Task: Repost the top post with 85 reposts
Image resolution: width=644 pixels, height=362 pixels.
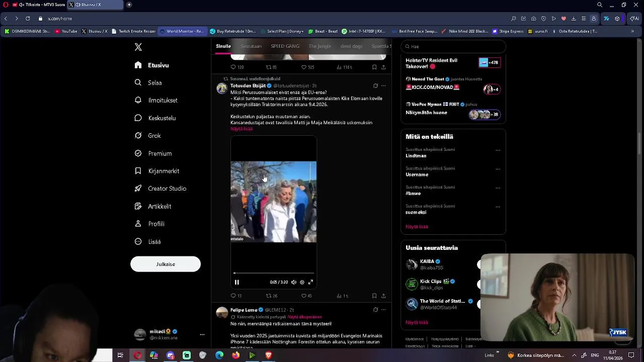Action: (x=272, y=67)
